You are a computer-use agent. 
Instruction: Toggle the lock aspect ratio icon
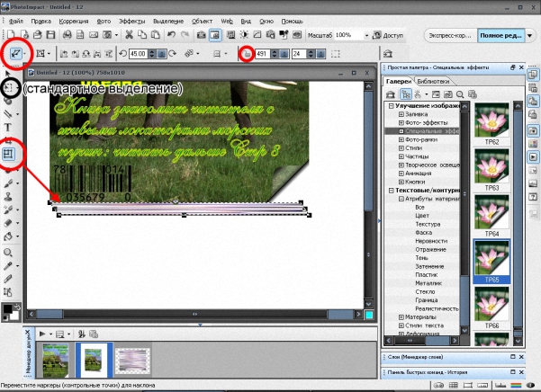pyautogui.click(x=246, y=54)
